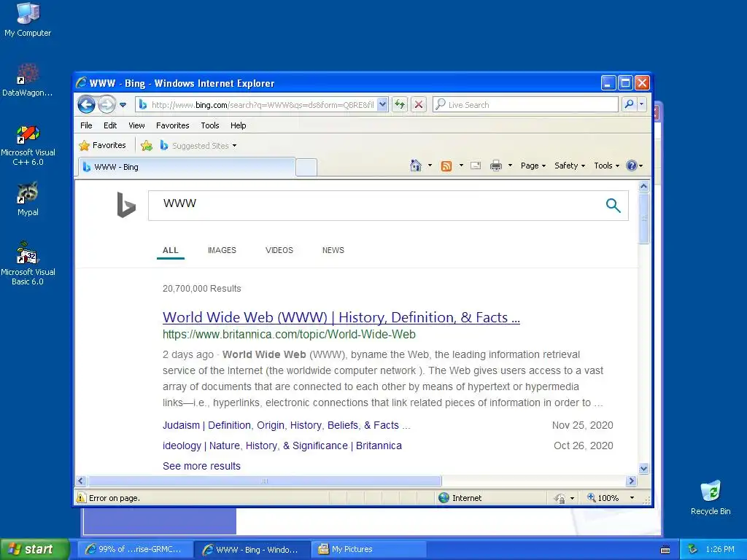This screenshot has width=747, height=560.
Task: Click the address bar URL field
Action: coord(263,105)
